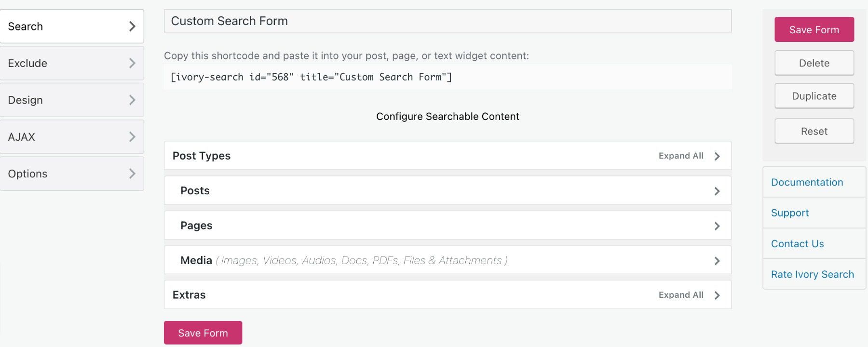Reset the search form settings
This screenshot has height=347, width=868.
pos(814,131)
